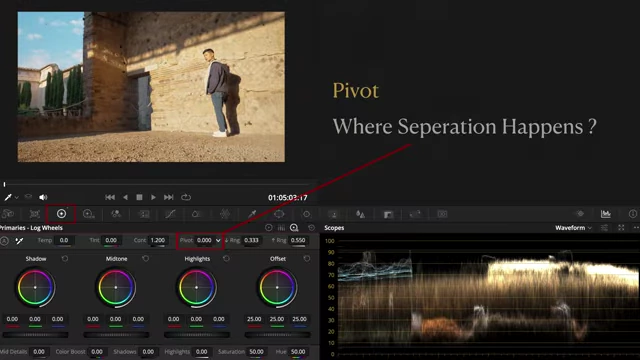Open the Scopes more options menu
The width and height of the screenshot is (640, 360).
pos(636,228)
